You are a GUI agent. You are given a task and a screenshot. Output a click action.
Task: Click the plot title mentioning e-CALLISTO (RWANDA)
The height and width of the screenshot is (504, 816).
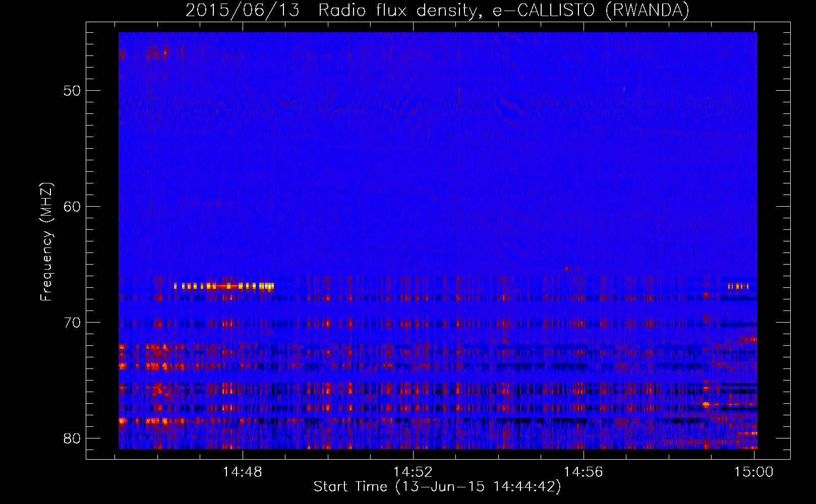click(437, 10)
